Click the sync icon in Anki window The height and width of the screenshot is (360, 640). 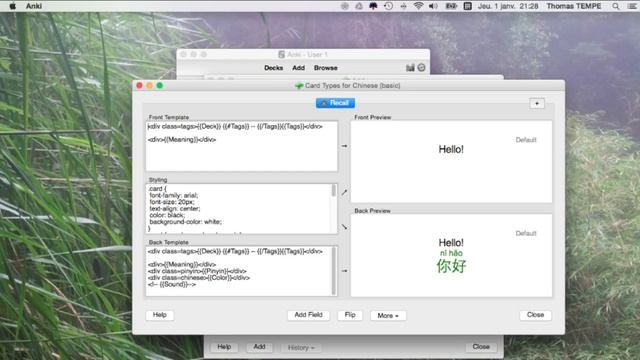pyautogui.click(x=422, y=68)
